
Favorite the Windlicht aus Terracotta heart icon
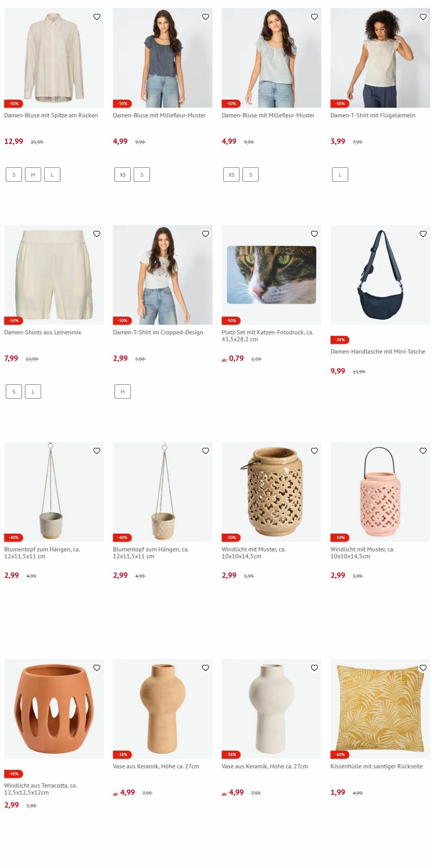pyautogui.click(x=97, y=668)
